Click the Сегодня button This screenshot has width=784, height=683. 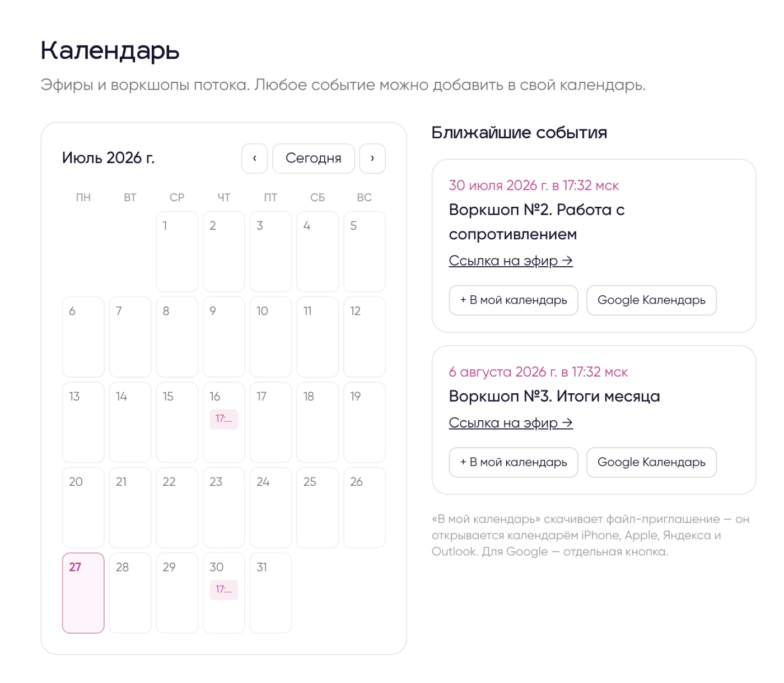tap(314, 159)
